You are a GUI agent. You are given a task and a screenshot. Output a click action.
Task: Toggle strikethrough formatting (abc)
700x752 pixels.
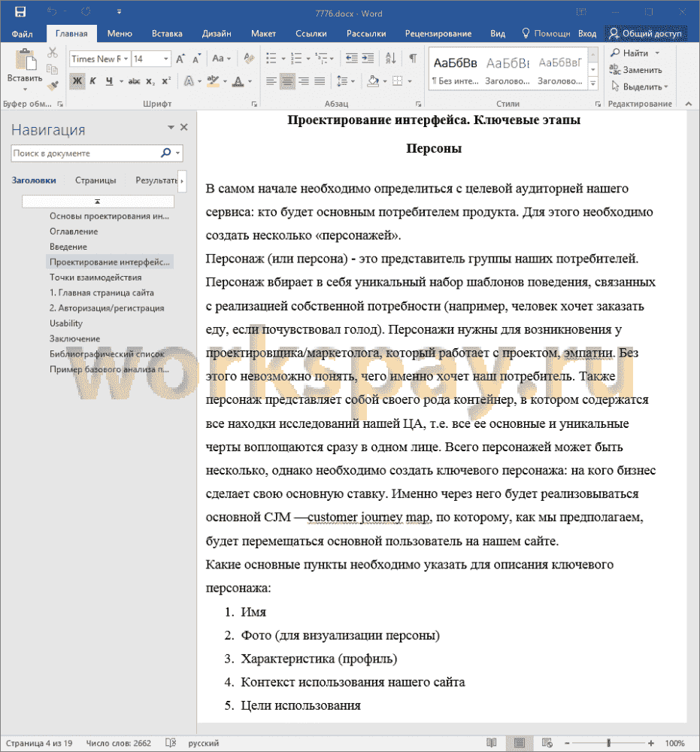[135, 81]
